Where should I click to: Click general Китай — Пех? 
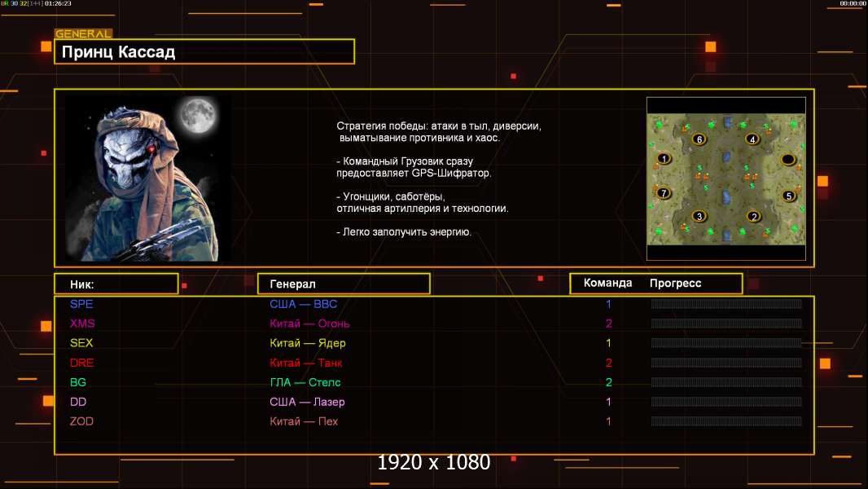304,421
